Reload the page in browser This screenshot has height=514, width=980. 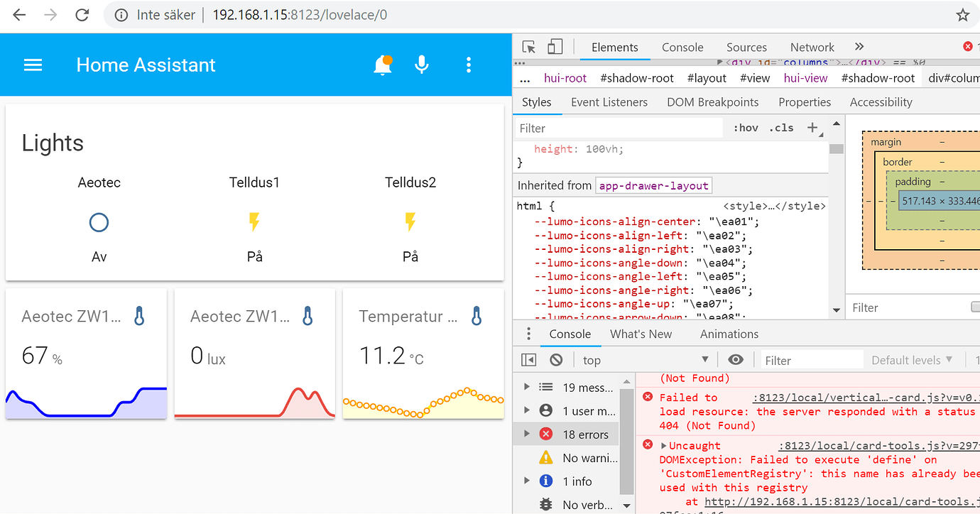(x=82, y=15)
